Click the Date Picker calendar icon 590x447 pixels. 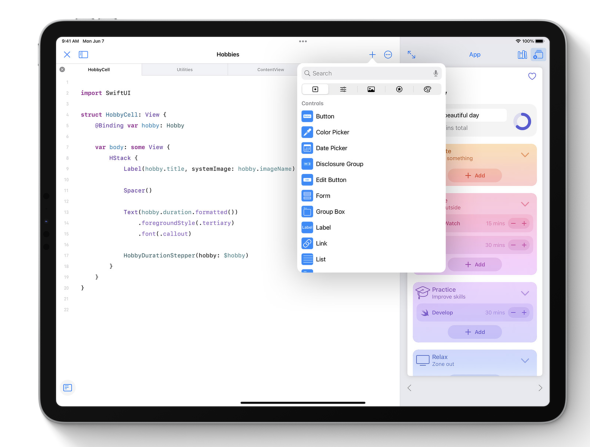(x=307, y=148)
